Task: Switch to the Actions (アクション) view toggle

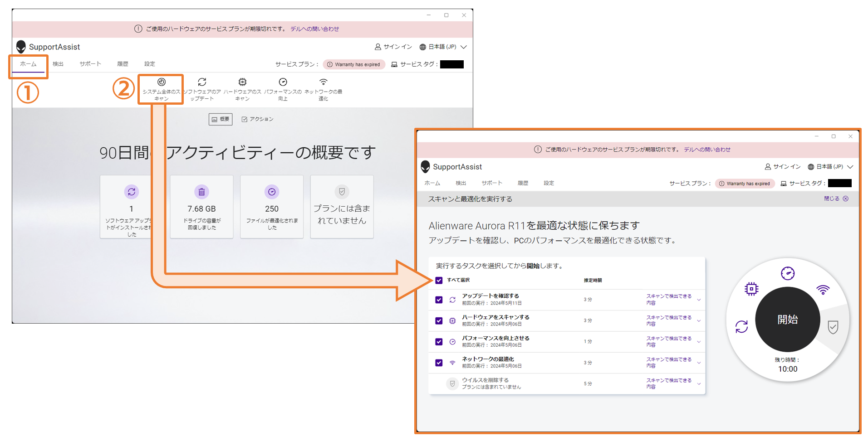Action: (258, 119)
